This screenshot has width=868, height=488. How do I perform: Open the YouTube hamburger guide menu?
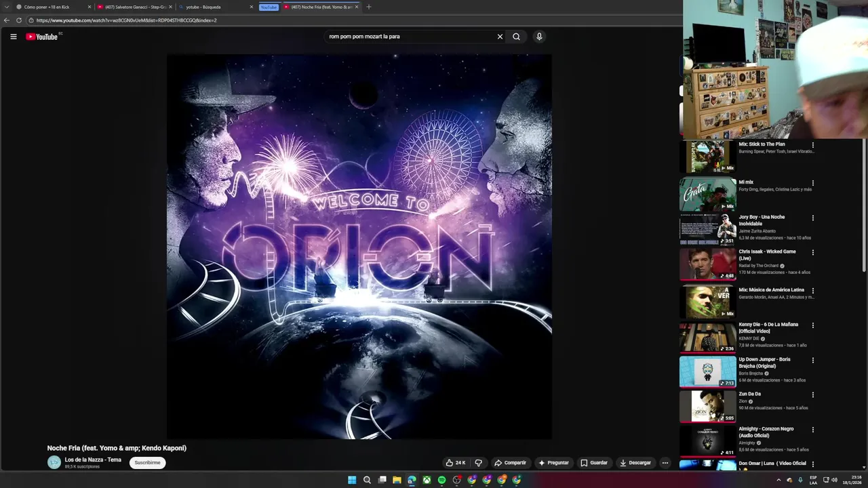pyautogui.click(x=14, y=37)
